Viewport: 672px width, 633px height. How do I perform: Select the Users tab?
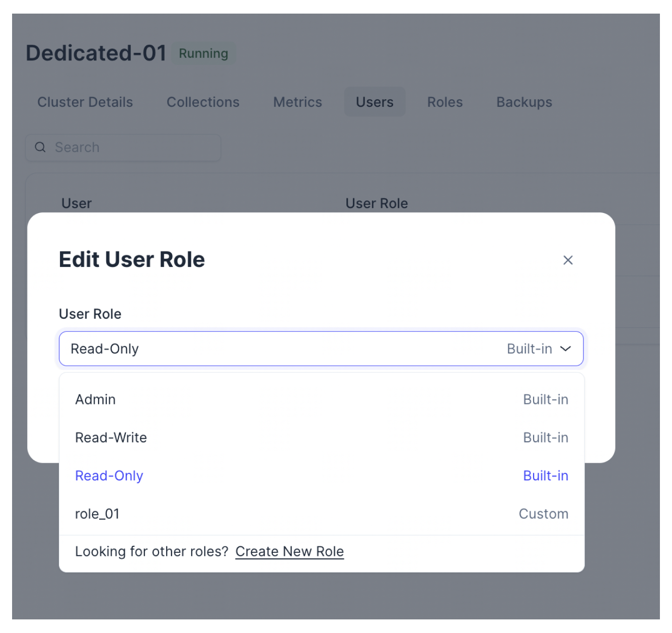375,102
